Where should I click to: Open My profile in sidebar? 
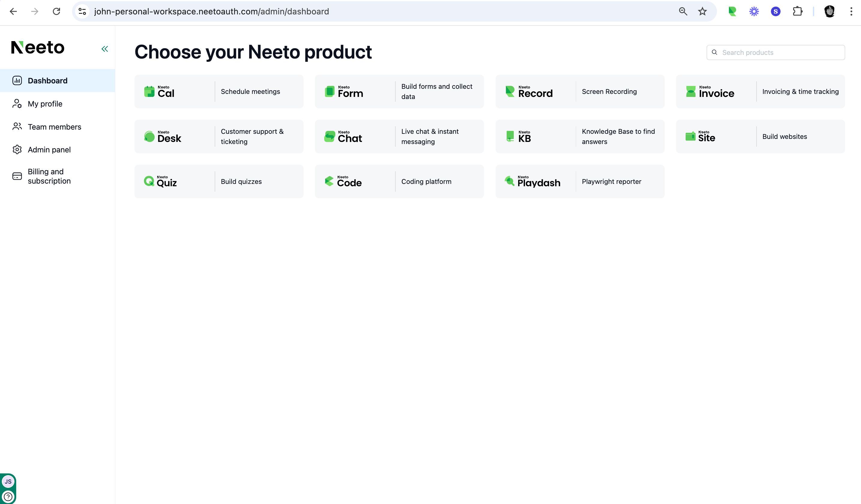pyautogui.click(x=57, y=103)
